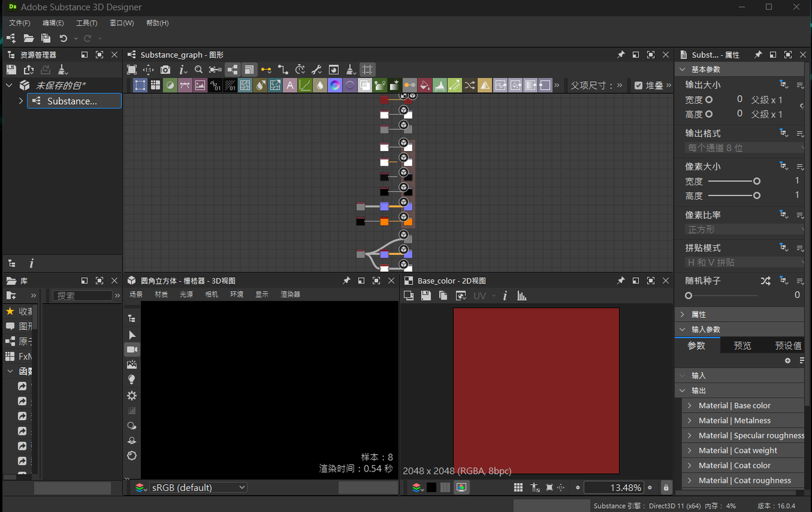This screenshot has width=812, height=512.
Task: Click the histogram icon in 2D view
Action: tap(521, 296)
